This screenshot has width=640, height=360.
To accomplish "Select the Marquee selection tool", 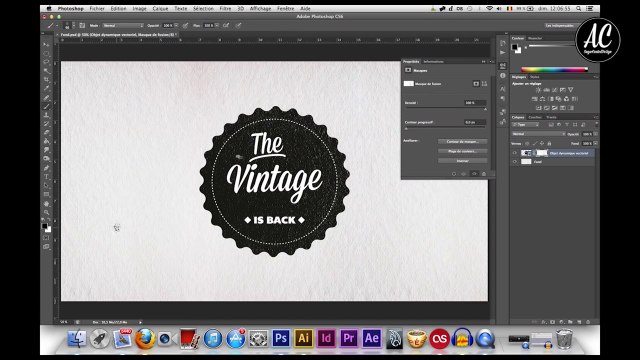I will [47, 53].
